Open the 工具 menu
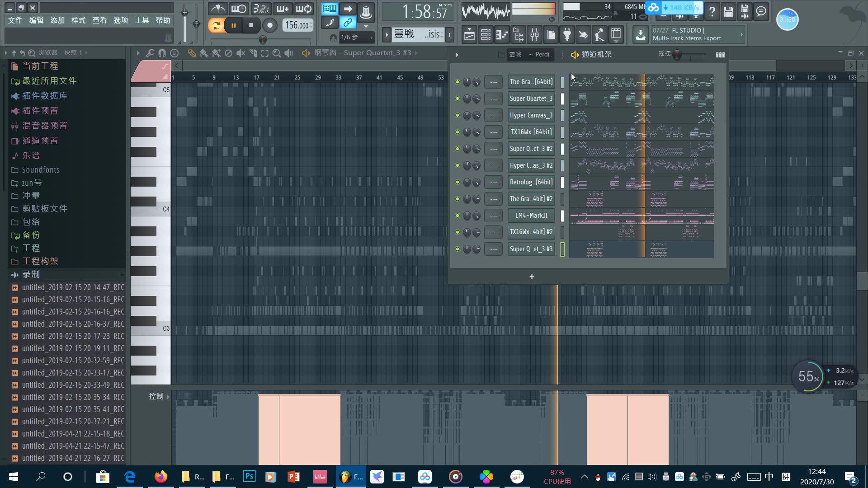868x488 pixels. tap(142, 20)
